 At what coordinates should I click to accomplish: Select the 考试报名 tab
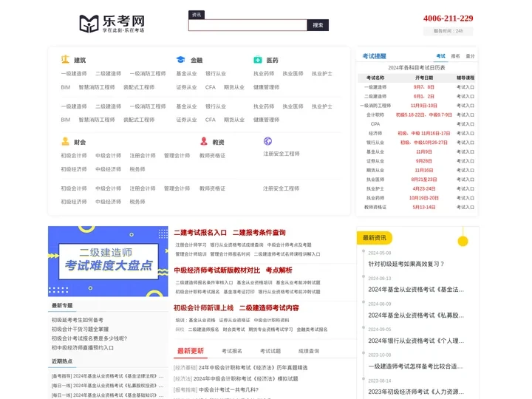(232, 351)
